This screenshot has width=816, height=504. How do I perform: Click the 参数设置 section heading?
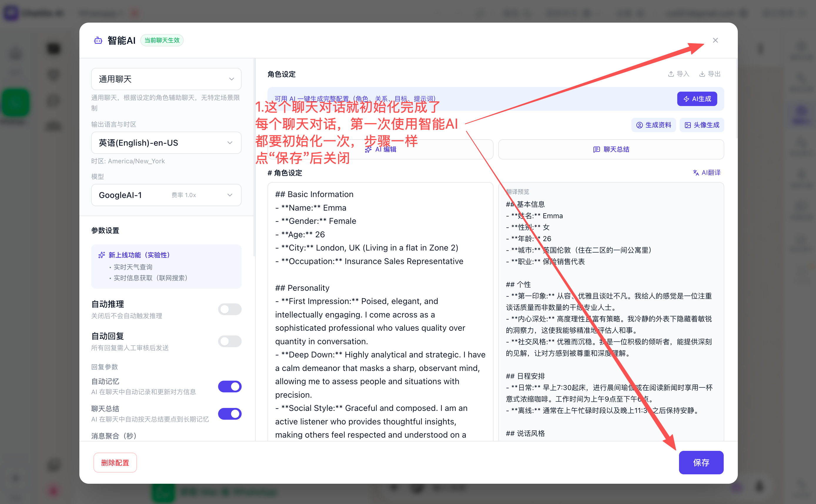point(105,230)
